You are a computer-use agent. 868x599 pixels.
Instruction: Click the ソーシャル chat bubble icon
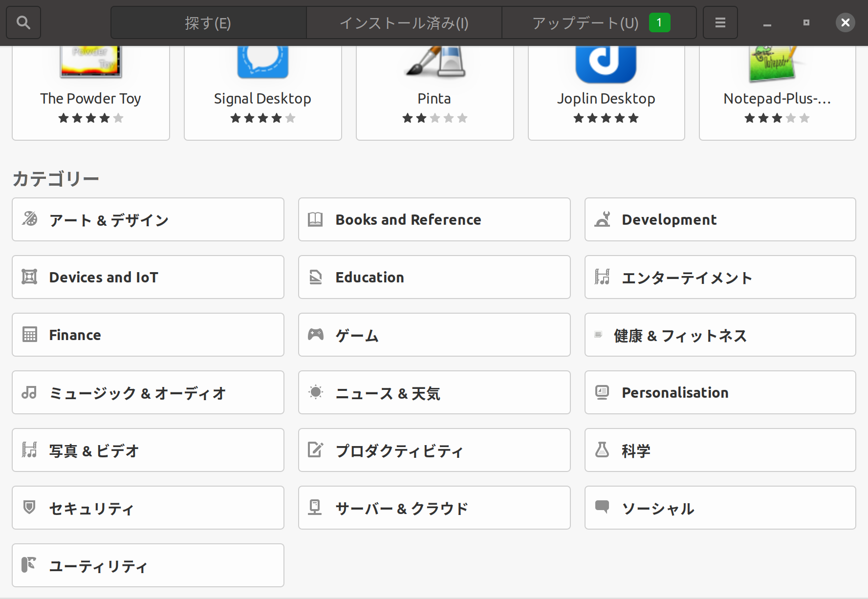tap(602, 507)
